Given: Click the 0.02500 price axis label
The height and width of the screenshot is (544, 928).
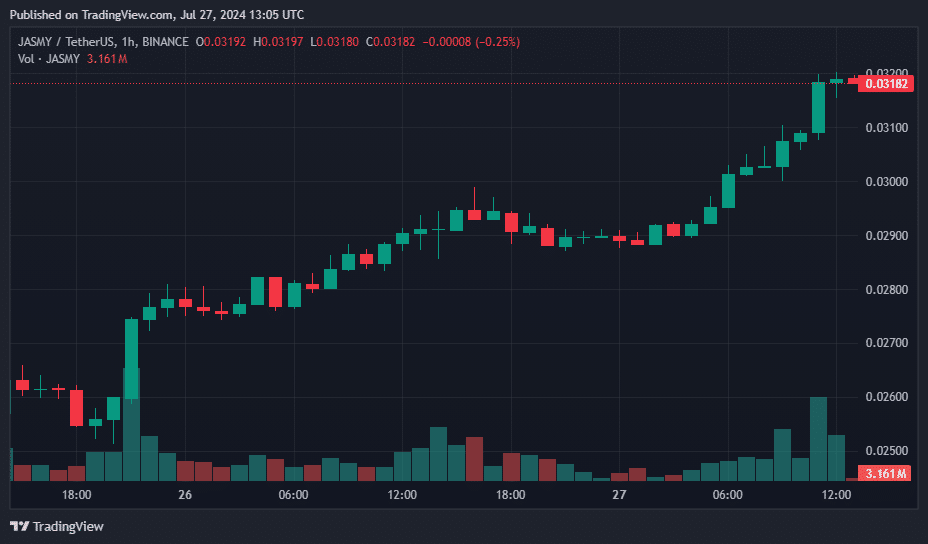Looking at the screenshot, I should 887,450.
